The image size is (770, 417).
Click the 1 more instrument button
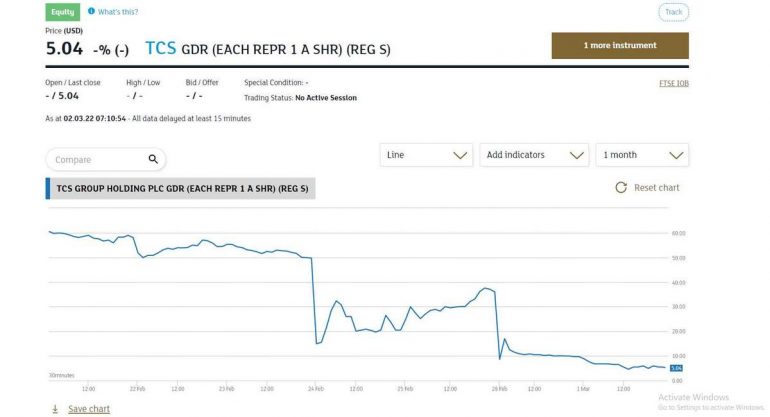click(x=620, y=46)
